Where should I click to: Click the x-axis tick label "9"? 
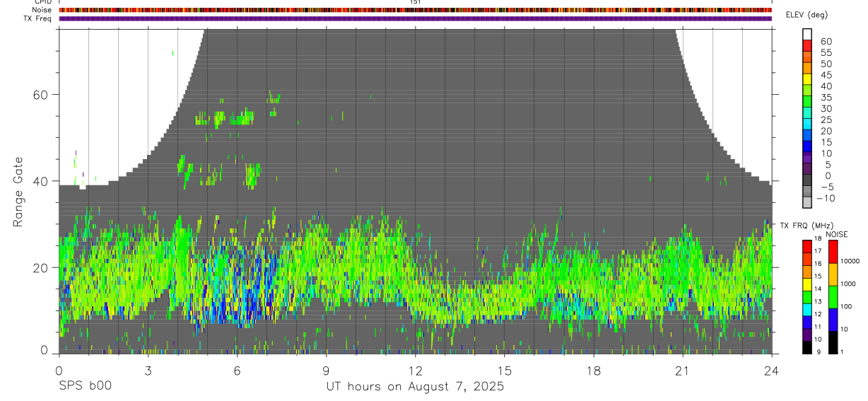[326, 371]
